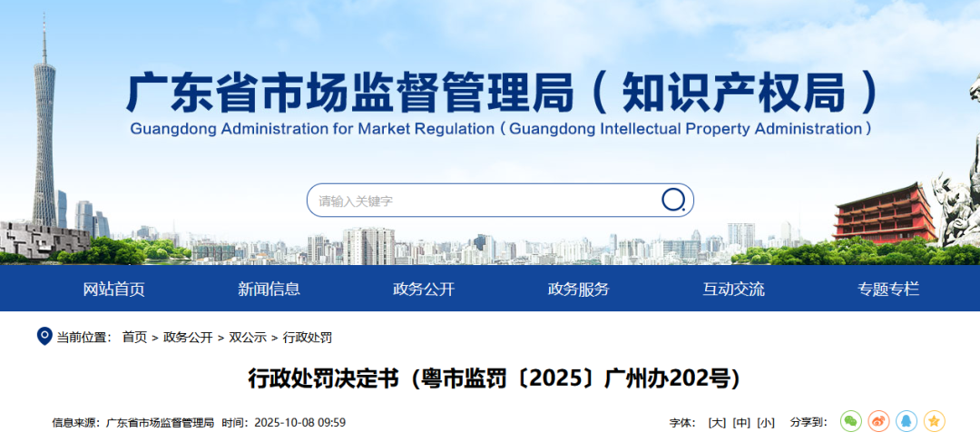Set font size to small [小]
Image resolution: width=980 pixels, height=442 pixels.
767,422
